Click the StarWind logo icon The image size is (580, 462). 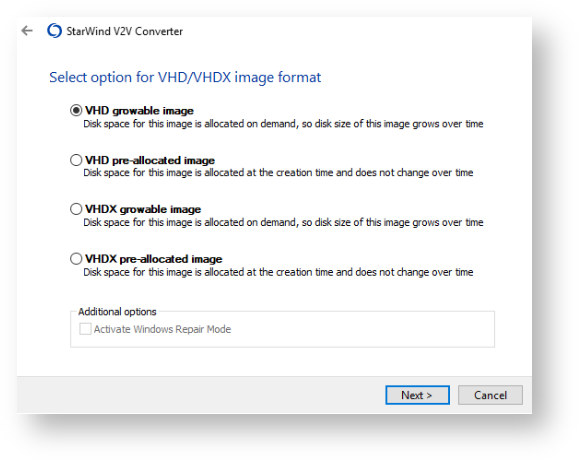tap(54, 31)
